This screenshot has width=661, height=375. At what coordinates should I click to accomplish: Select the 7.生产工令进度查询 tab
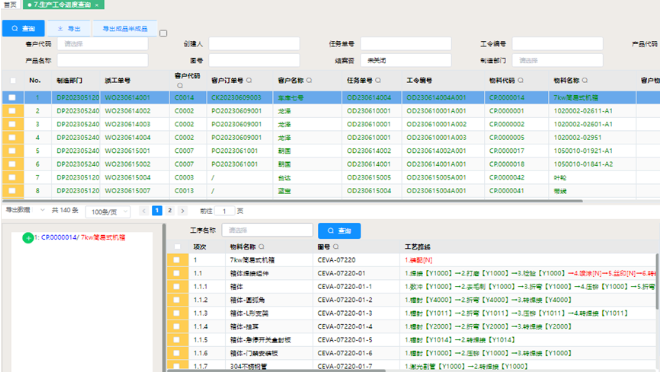(63, 5)
